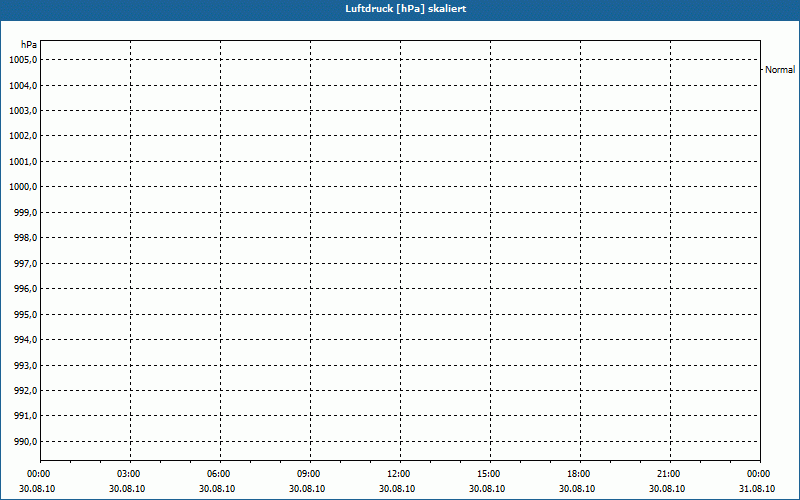Select the 30.08.10 date under 06:00
The image size is (800, 500).
(x=217, y=489)
